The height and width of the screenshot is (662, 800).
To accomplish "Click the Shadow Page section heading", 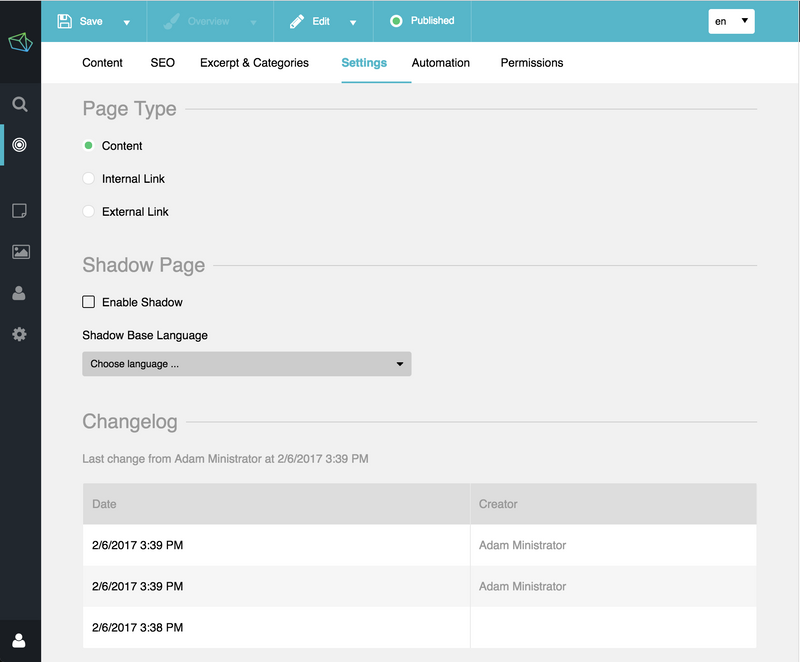I will pyautogui.click(x=144, y=265).
